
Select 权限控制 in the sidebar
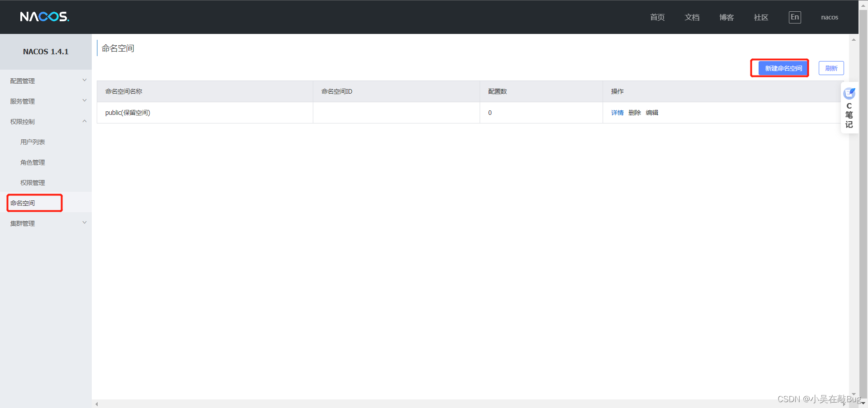tap(23, 122)
